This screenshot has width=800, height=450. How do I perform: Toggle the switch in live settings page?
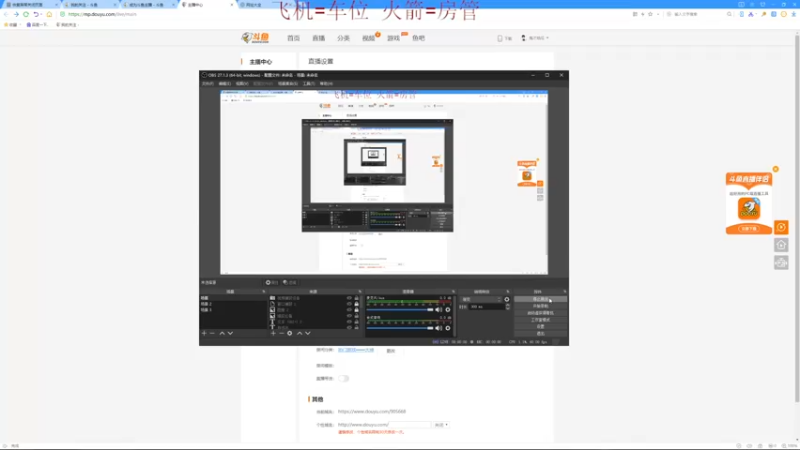(343, 379)
